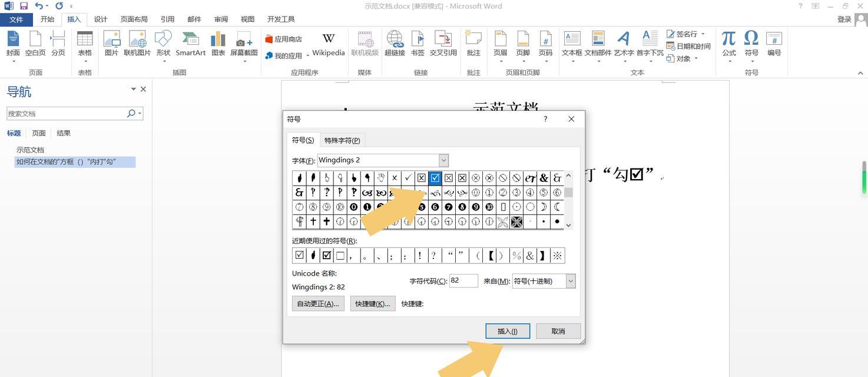Insert Date and Time (日期和时间)
Viewport: 868px width, 377px height.
coord(688,46)
